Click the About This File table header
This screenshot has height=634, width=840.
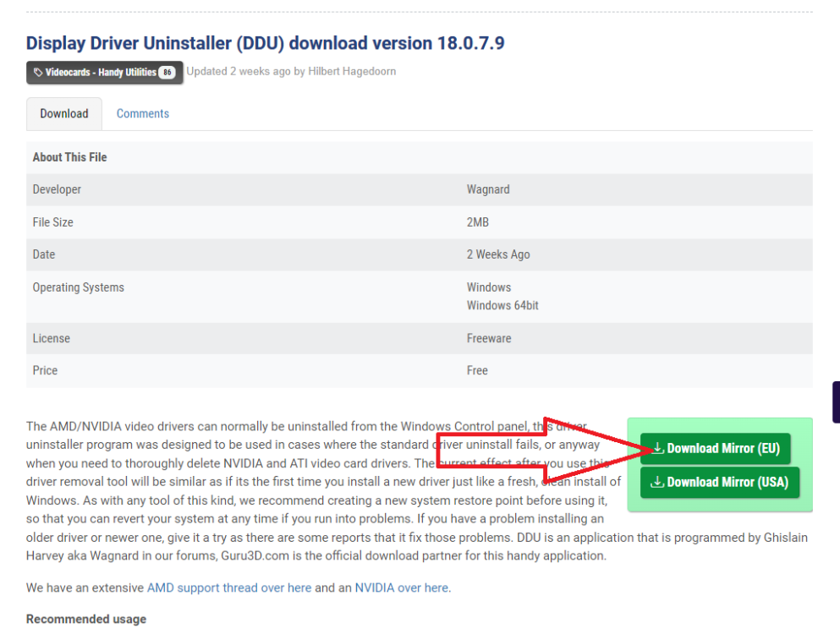pyautogui.click(x=69, y=157)
